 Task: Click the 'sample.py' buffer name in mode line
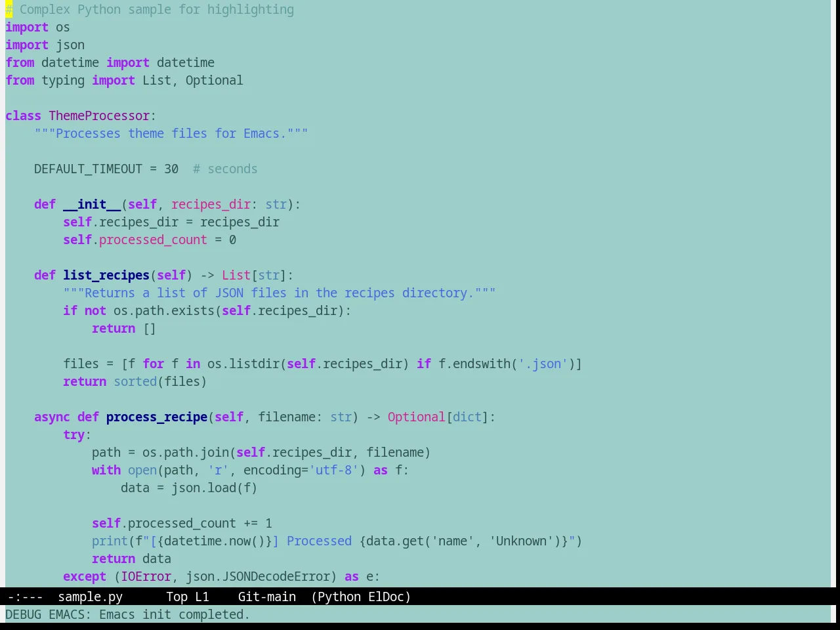point(90,597)
